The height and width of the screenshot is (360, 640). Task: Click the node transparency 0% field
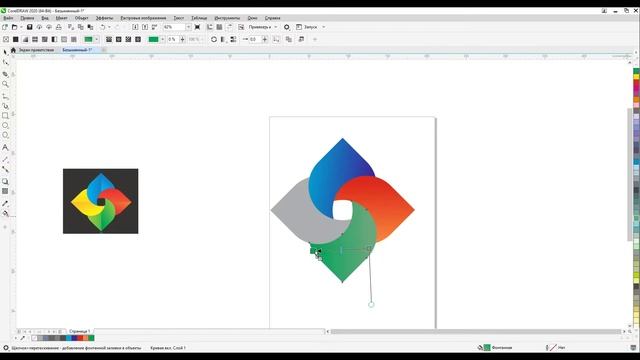[x=173, y=39]
